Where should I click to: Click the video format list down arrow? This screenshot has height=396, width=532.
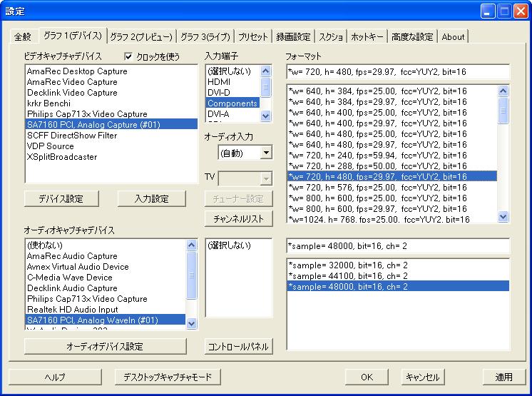503,216
